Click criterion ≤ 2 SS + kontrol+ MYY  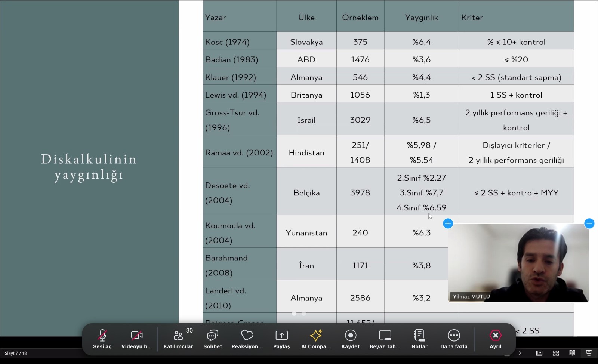coord(516,193)
